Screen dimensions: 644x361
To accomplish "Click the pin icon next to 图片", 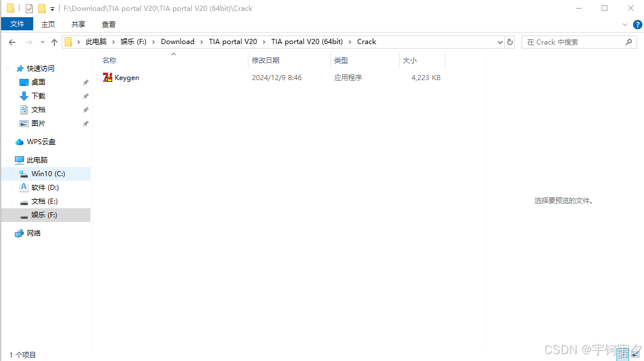I will (x=85, y=124).
